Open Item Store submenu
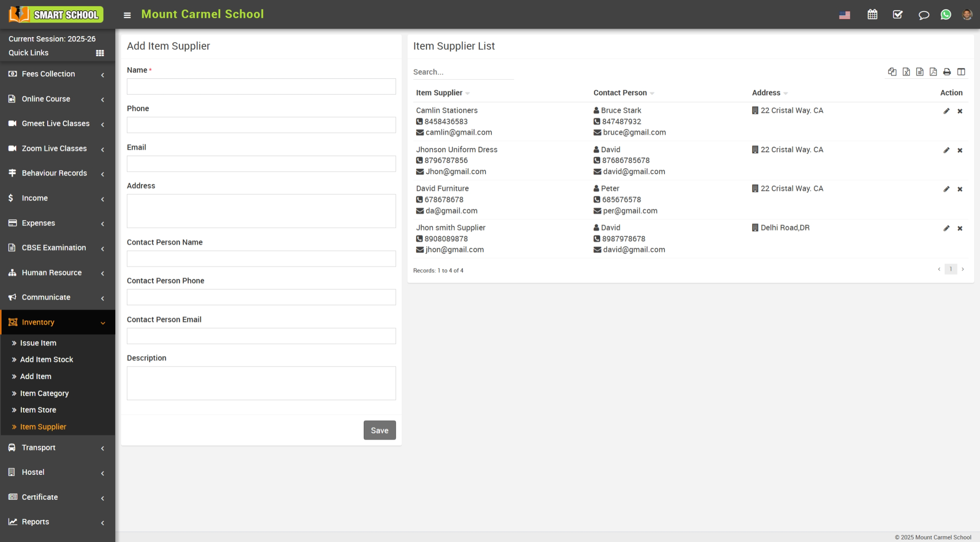Viewport: 980px width, 542px height. pyautogui.click(x=38, y=410)
